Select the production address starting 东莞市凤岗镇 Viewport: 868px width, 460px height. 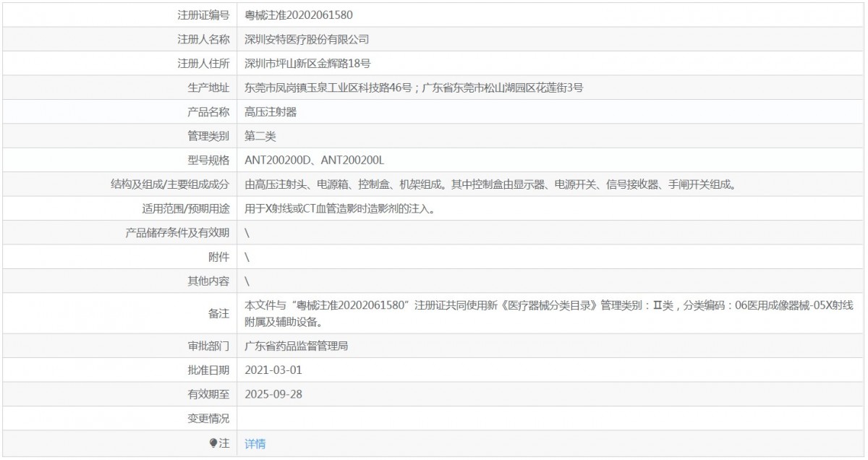[x=414, y=88]
